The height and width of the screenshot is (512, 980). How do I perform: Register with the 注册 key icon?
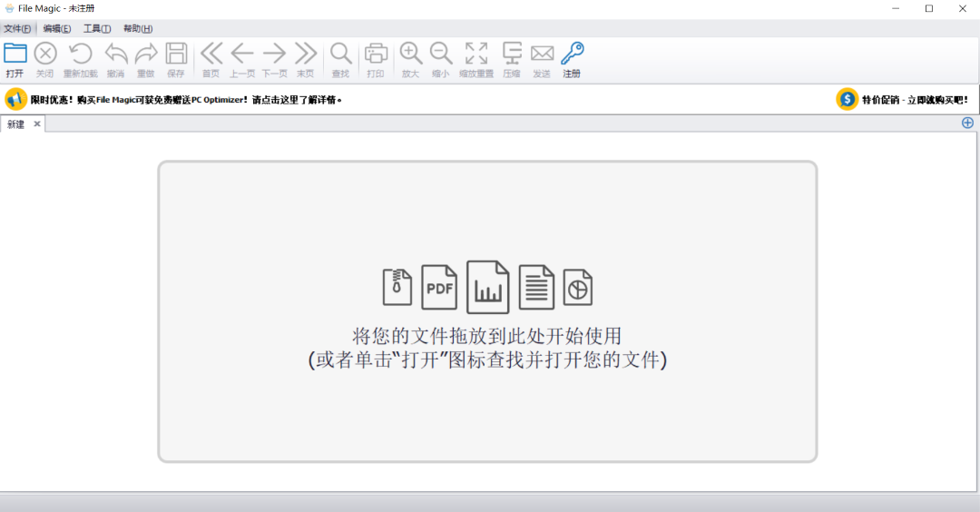coord(572,54)
